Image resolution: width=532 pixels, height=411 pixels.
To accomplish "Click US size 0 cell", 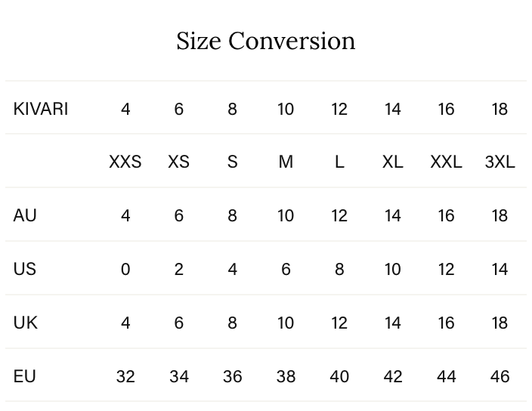I will click(x=125, y=269).
